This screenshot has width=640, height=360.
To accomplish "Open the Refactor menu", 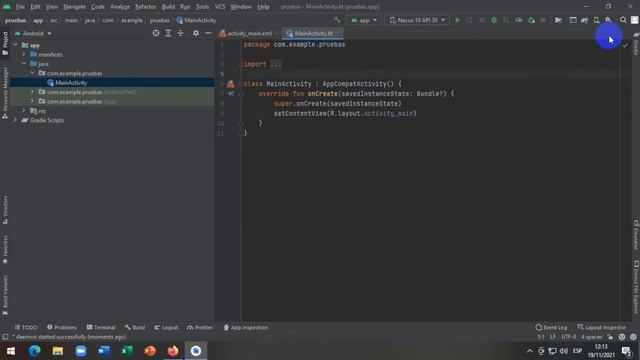I will pos(146,7).
